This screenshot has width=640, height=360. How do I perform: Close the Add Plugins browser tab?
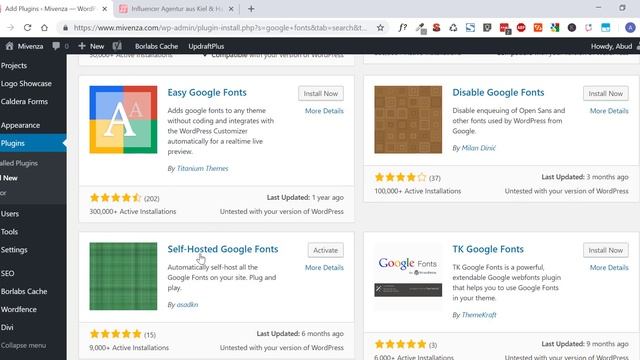104,9
